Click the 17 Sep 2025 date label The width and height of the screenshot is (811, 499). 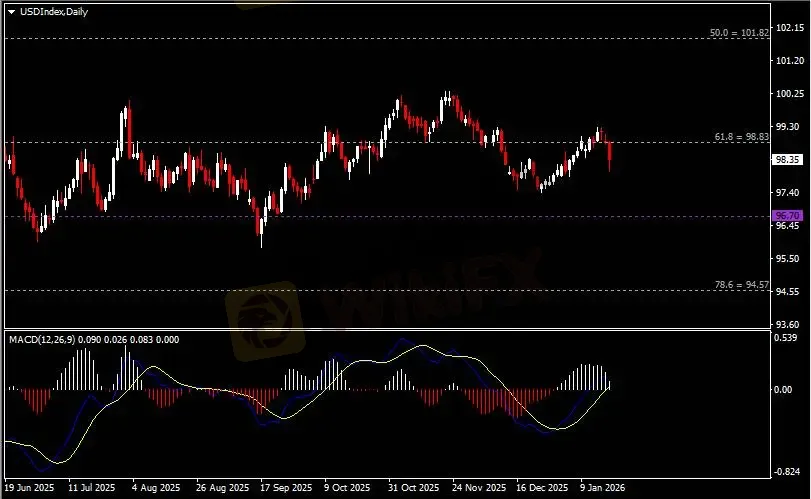click(286, 488)
